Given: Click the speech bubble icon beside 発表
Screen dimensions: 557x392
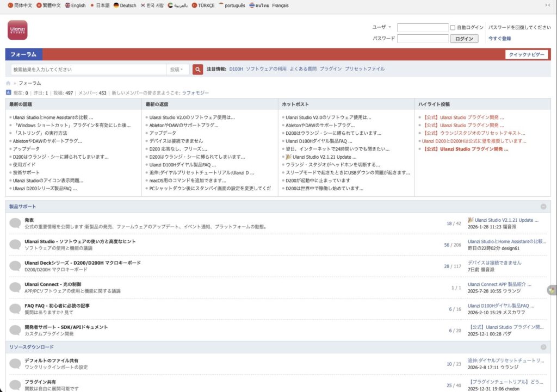Looking at the screenshot, I should pos(15,223).
